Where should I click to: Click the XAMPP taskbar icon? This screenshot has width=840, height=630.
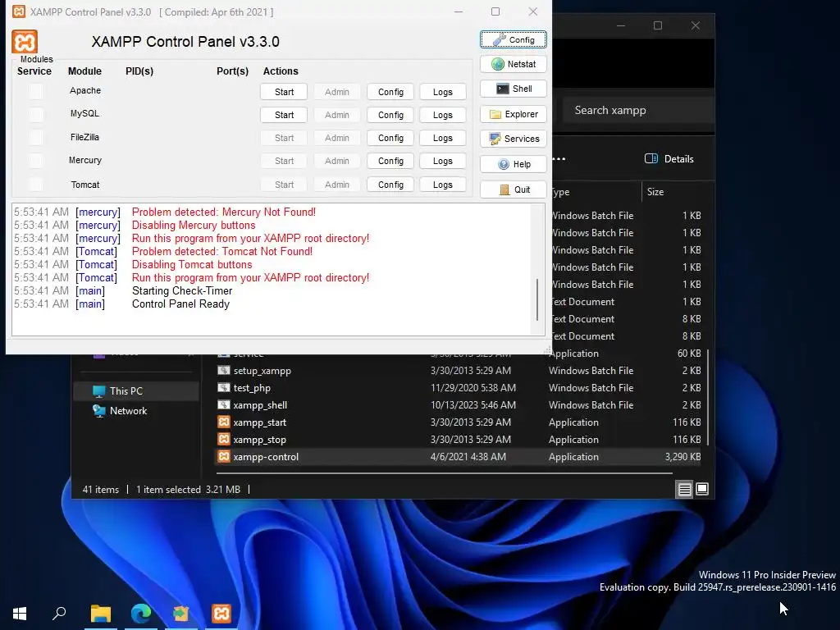221,614
